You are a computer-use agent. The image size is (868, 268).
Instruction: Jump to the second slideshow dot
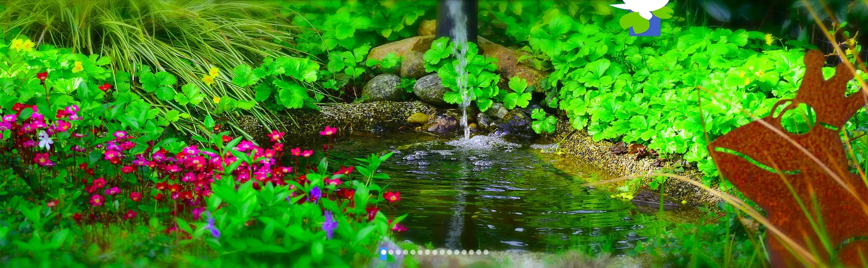coord(391,252)
